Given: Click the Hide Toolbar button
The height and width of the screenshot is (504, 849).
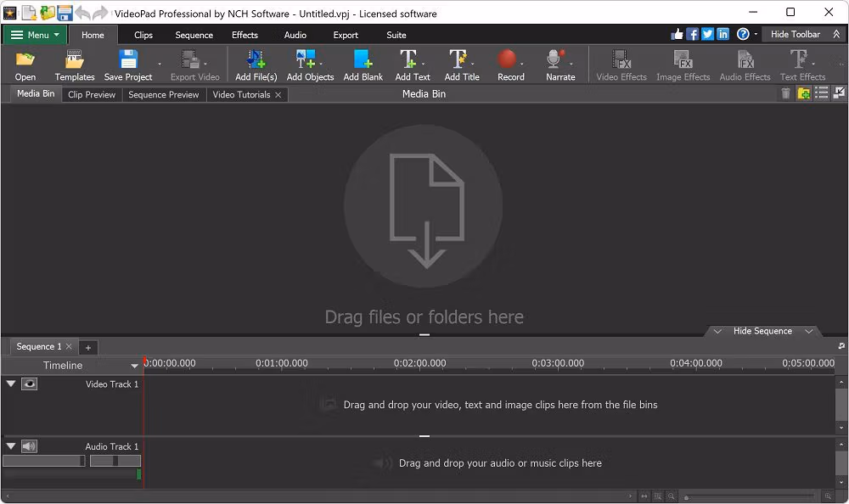Looking at the screenshot, I should tap(805, 34).
